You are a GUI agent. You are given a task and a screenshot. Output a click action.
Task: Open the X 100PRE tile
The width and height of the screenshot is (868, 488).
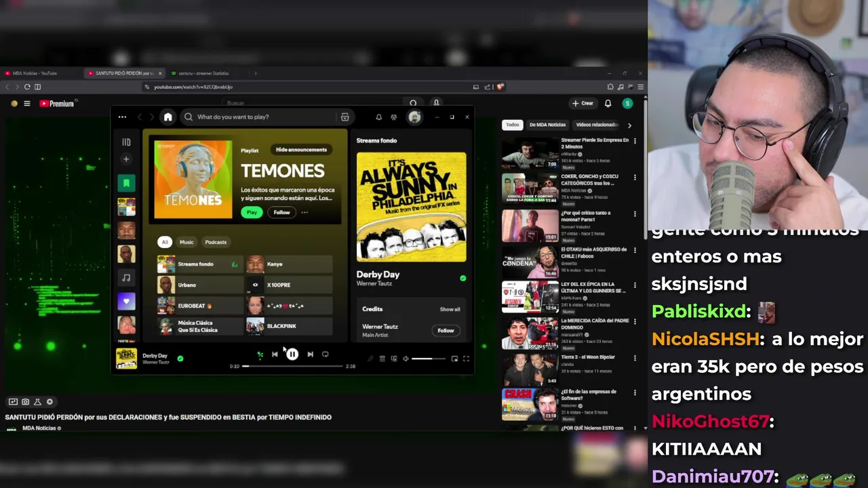click(290, 285)
